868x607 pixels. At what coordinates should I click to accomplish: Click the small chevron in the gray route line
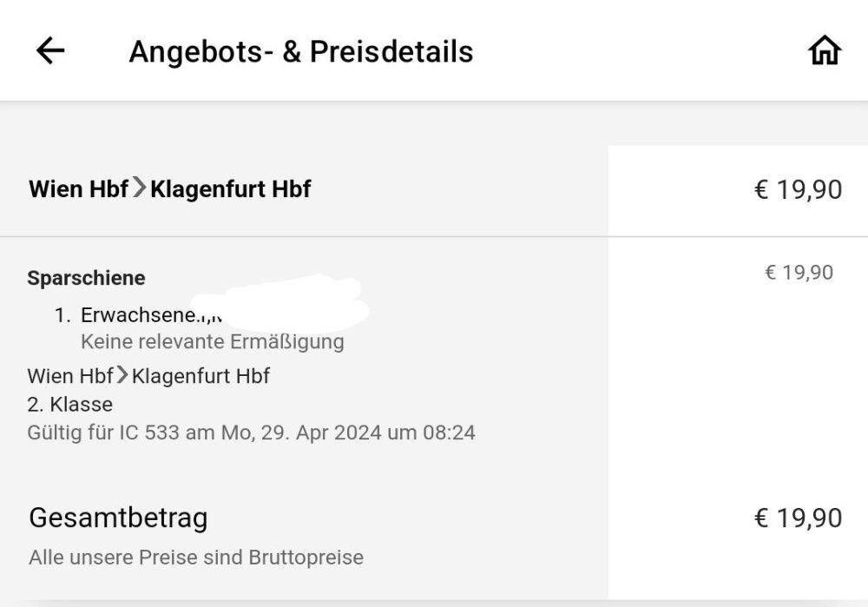click(122, 375)
